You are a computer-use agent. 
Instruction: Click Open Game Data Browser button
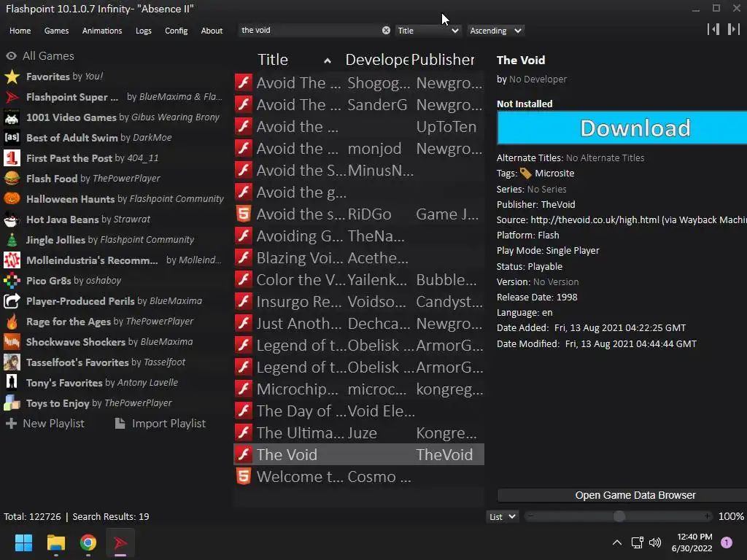[x=622, y=495]
